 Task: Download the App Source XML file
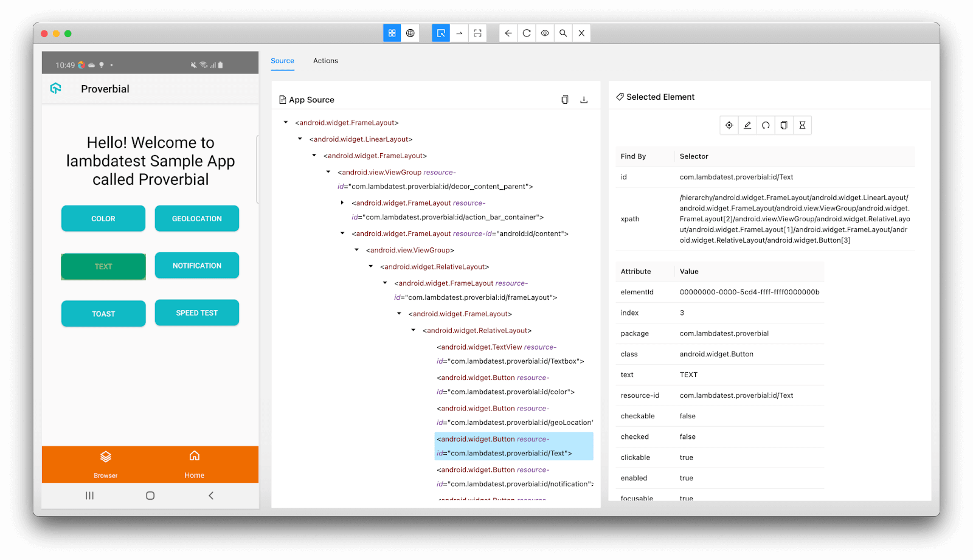pyautogui.click(x=584, y=100)
